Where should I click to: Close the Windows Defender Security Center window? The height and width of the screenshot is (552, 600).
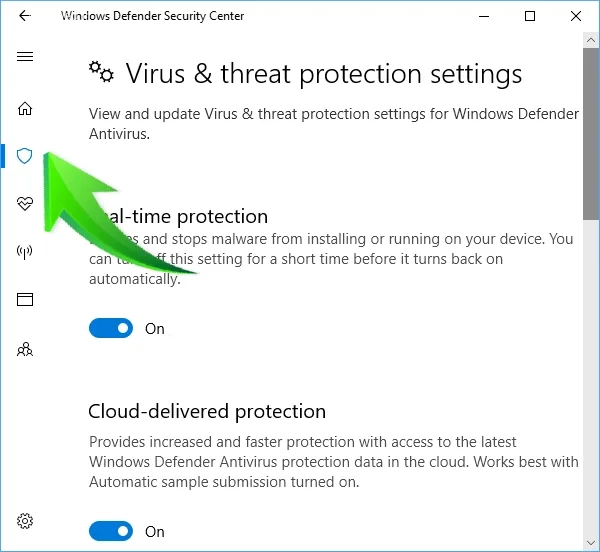[576, 16]
